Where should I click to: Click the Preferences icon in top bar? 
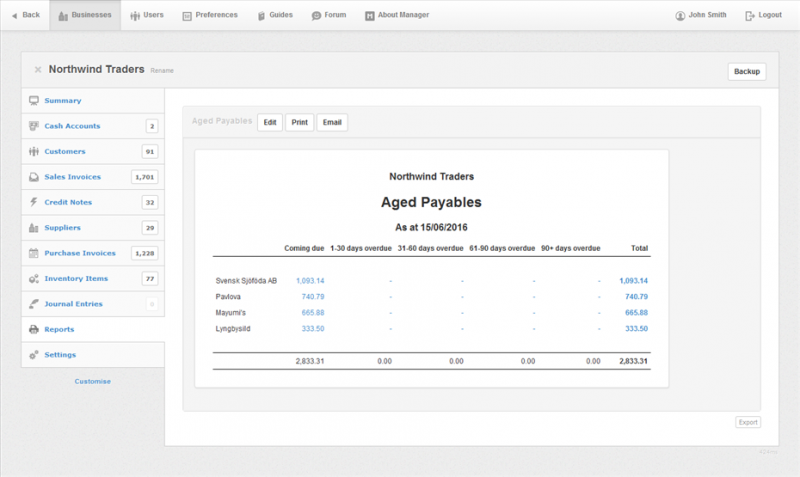(187, 16)
